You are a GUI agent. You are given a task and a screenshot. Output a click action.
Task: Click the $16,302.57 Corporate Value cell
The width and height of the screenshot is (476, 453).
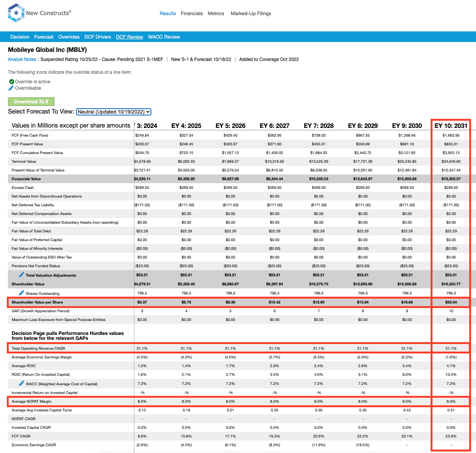point(451,179)
